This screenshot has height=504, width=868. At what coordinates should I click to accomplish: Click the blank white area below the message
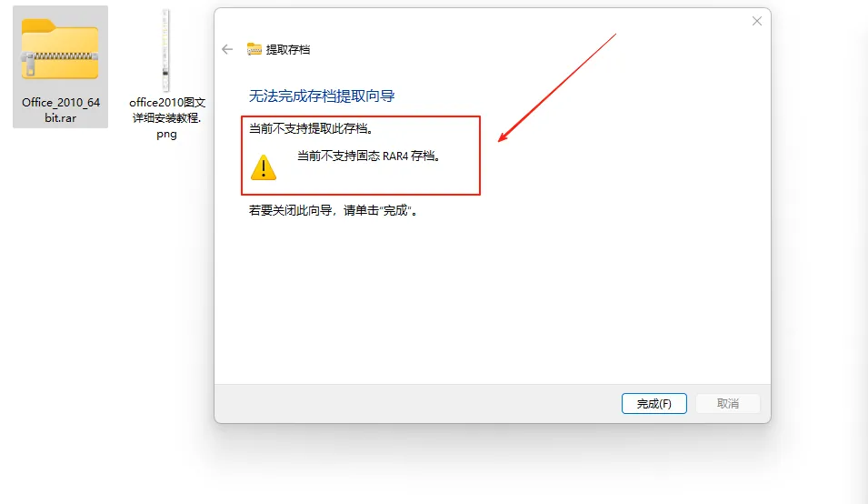coord(492,299)
